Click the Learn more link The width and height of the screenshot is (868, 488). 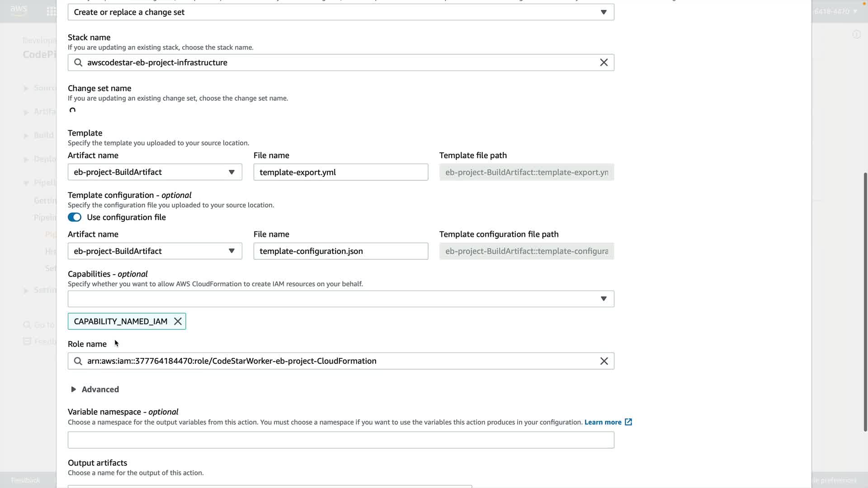pyautogui.click(x=603, y=422)
